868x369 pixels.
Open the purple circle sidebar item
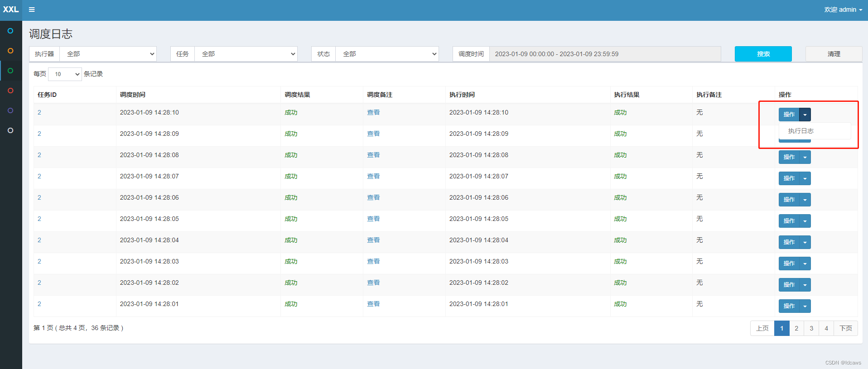(x=10, y=110)
